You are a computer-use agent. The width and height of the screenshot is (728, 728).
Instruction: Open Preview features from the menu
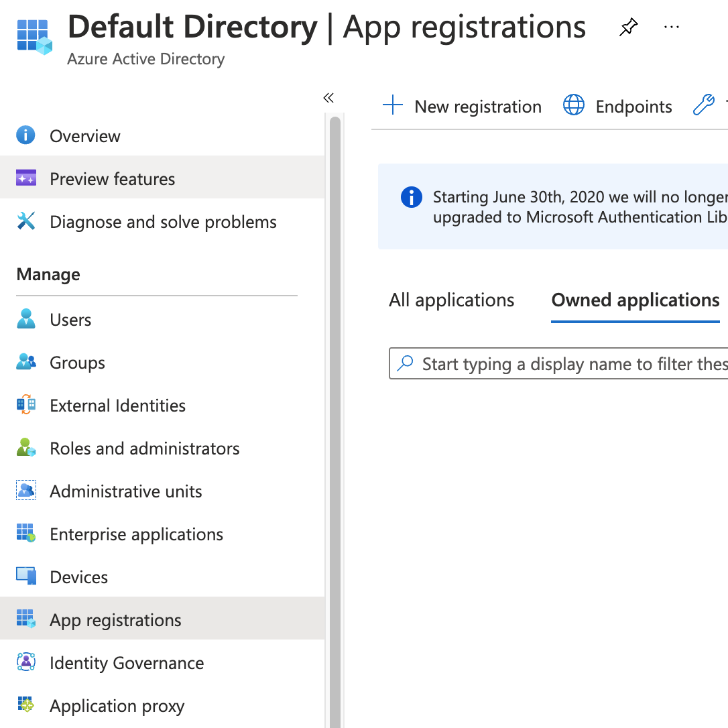click(112, 178)
